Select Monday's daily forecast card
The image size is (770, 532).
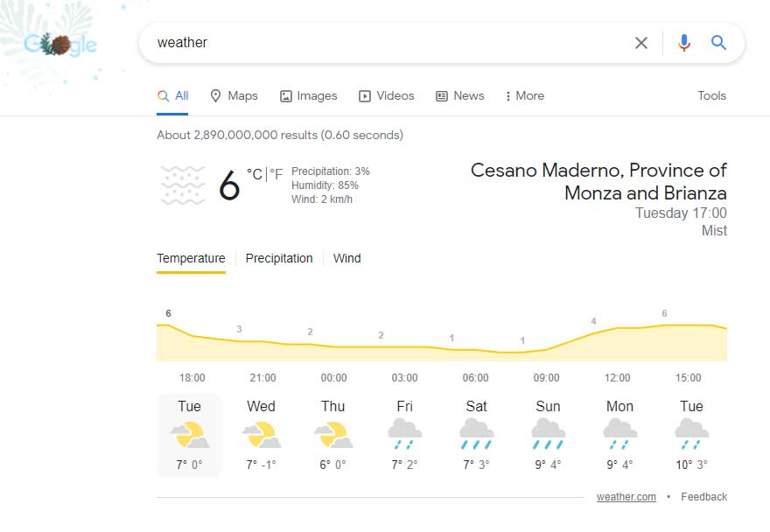(619, 435)
